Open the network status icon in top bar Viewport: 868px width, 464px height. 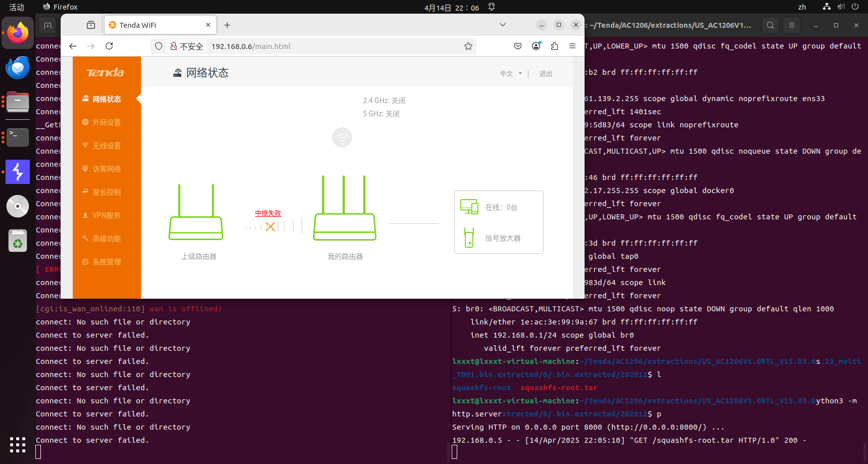(827, 7)
